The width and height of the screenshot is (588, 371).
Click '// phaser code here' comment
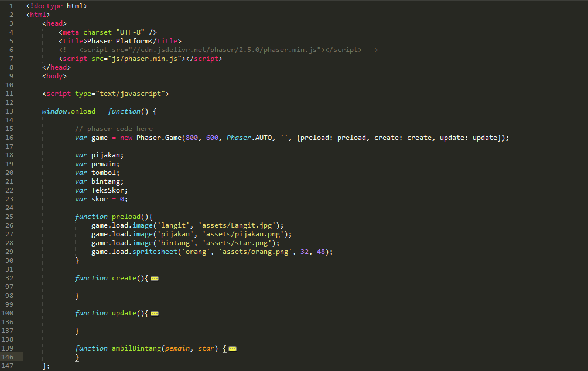pos(114,129)
